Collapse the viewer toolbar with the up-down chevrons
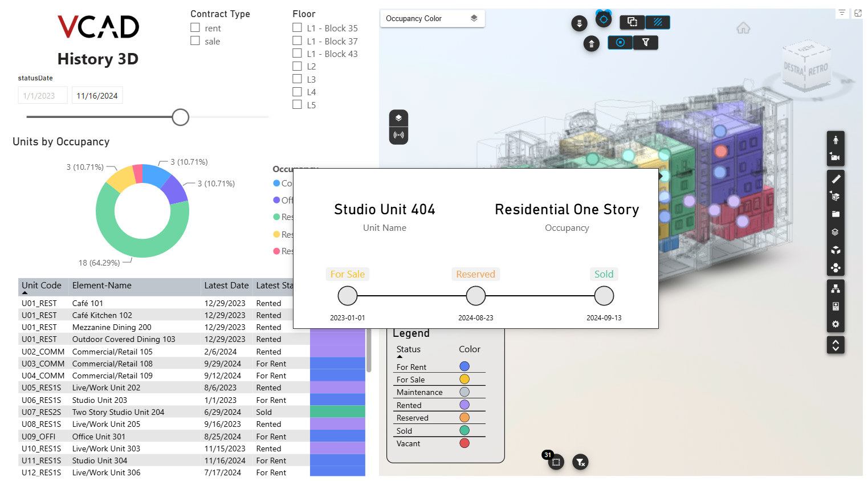Screen dimensions: 868x481 pyautogui.click(x=836, y=345)
